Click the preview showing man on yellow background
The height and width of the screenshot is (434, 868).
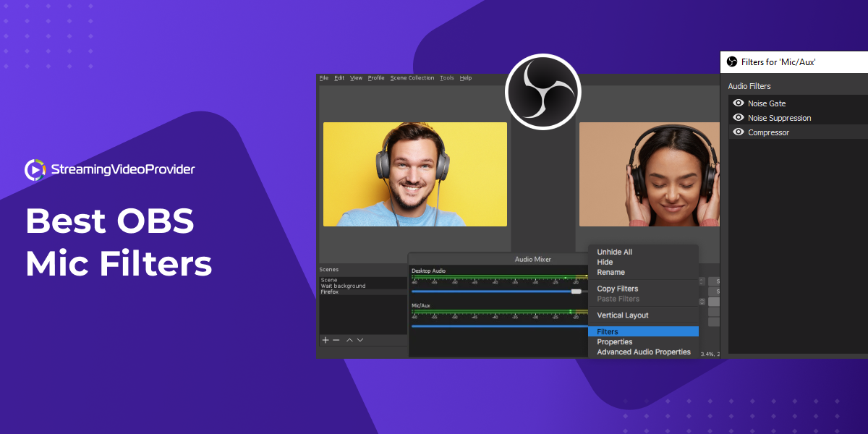click(415, 174)
